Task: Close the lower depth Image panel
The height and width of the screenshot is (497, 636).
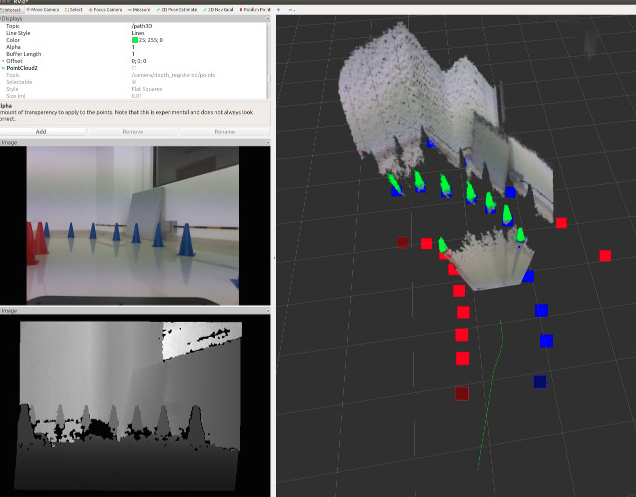Action: coord(268,310)
